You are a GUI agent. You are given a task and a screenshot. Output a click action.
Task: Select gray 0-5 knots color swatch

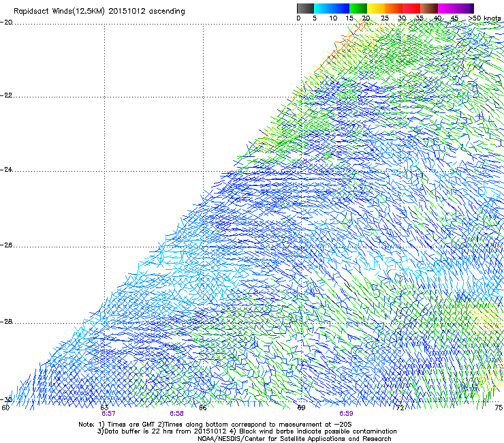coord(305,8)
